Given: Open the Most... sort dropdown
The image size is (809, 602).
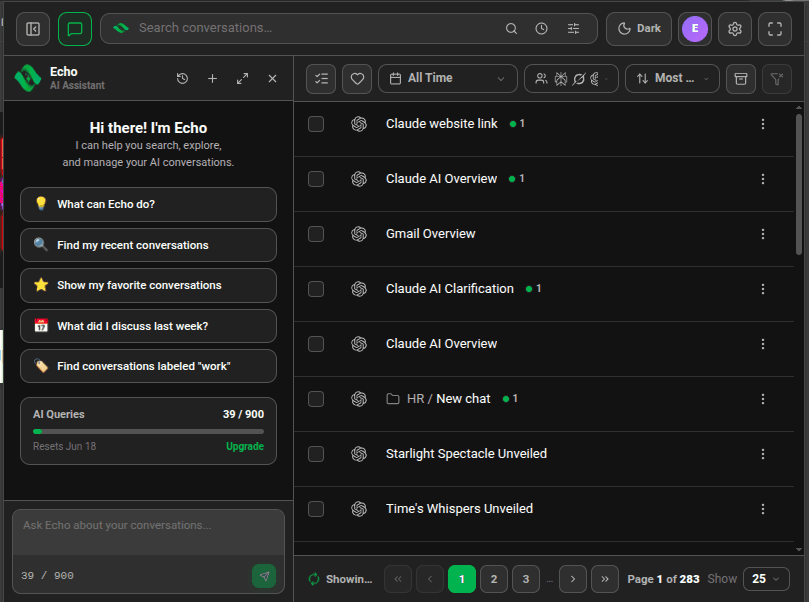Looking at the screenshot, I should pyautogui.click(x=672, y=78).
